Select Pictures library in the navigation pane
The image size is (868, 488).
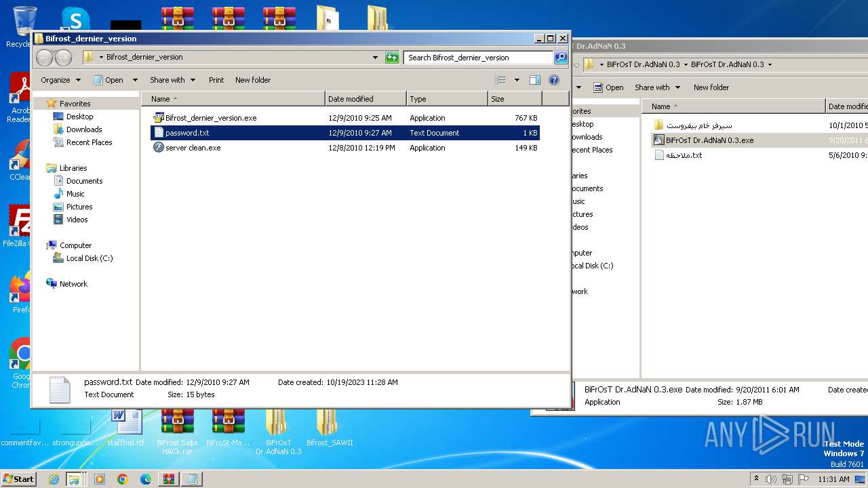(x=79, y=207)
